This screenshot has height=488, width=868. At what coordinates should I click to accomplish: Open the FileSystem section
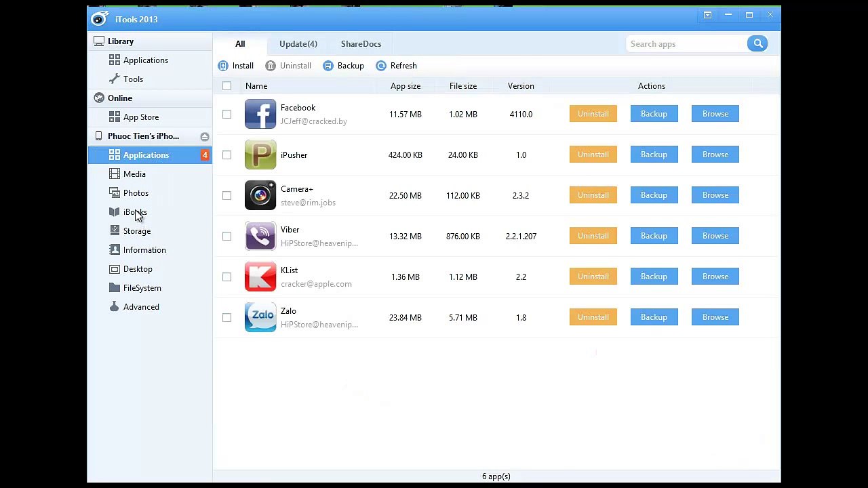(142, 288)
